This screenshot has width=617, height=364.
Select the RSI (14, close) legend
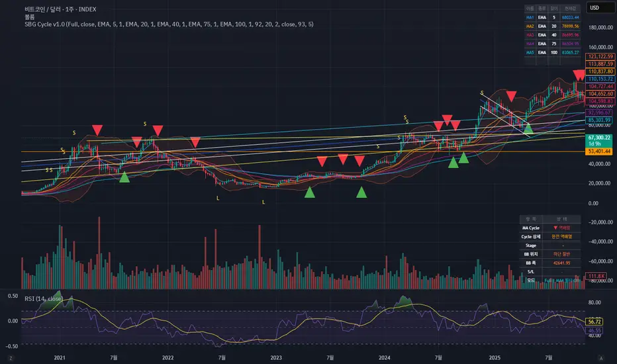(x=43, y=299)
